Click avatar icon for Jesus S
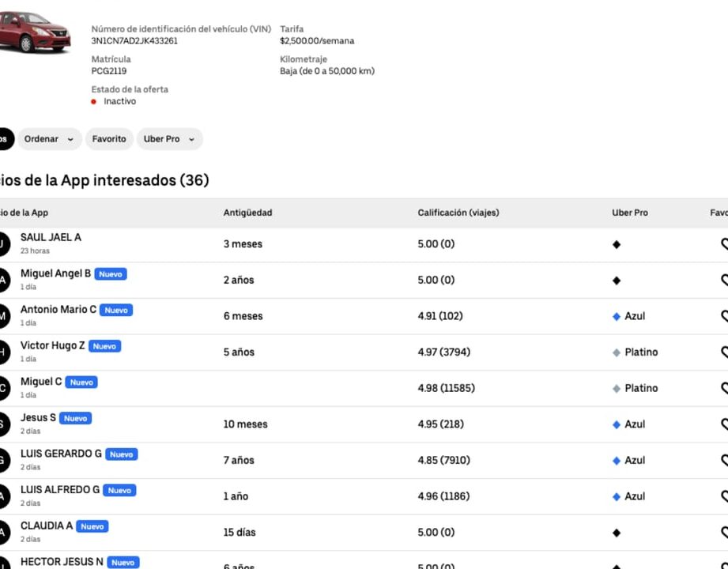This screenshot has width=728, height=569. pos(3,424)
